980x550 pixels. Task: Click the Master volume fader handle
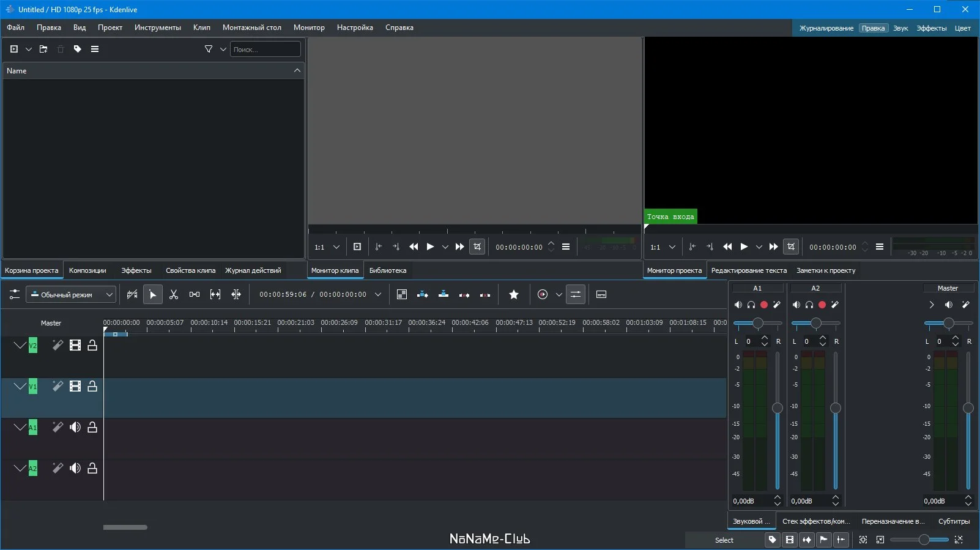(968, 408)
